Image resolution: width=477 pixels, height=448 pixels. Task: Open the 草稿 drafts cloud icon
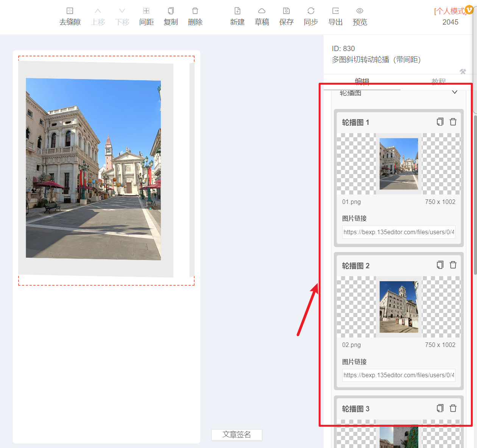262,11
